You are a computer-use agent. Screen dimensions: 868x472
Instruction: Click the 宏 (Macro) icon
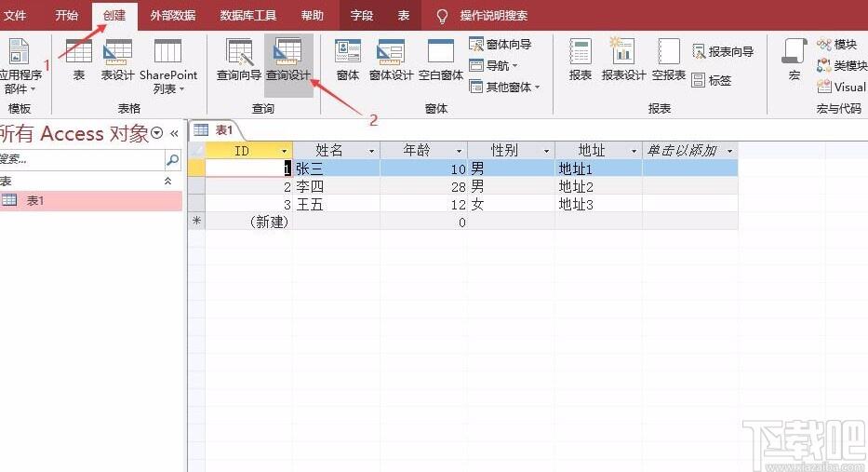click(795, 60)
